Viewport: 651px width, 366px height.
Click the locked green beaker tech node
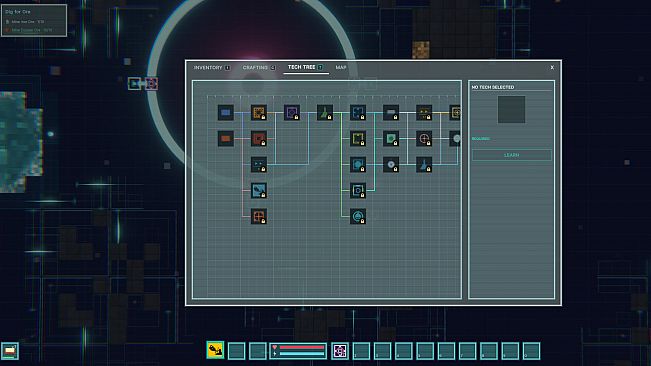pos(325,112)
